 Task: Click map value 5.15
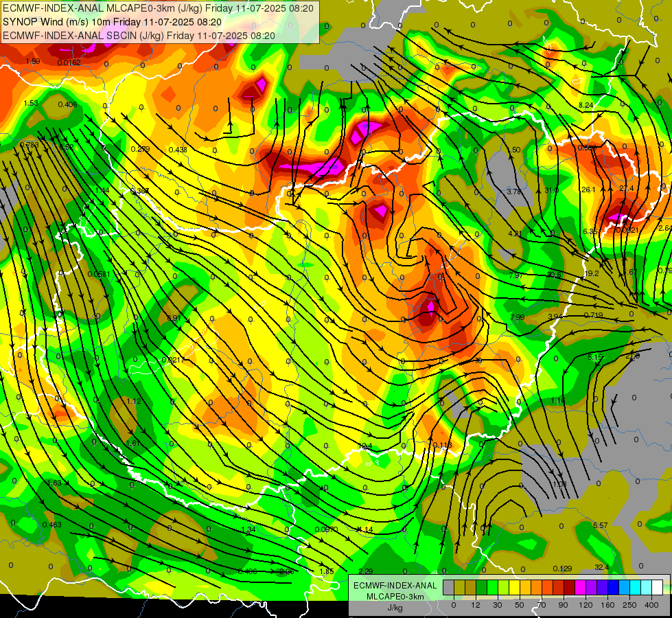coord(595,357)
